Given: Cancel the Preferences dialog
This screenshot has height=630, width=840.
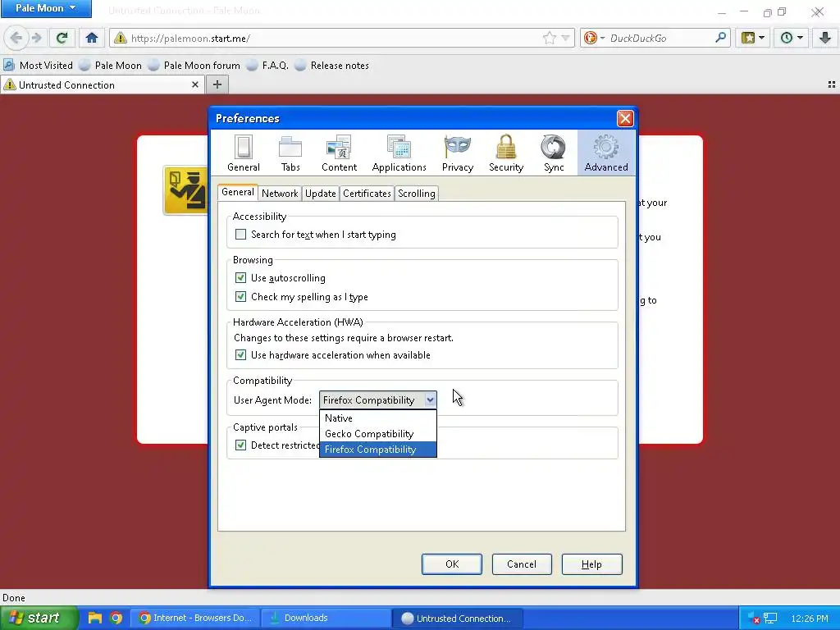Looking at the screenshot, I should (522, 564).
